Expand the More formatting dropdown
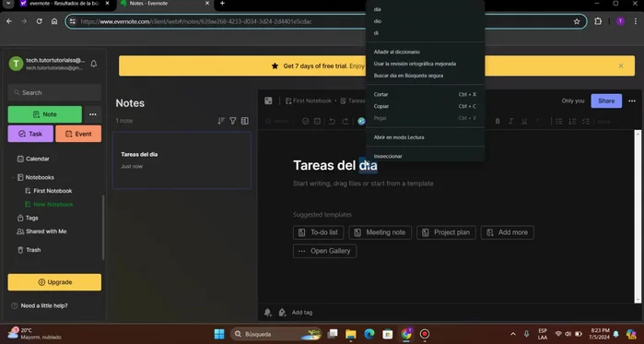This screenshot has width=644, height=344. [606, 121]
